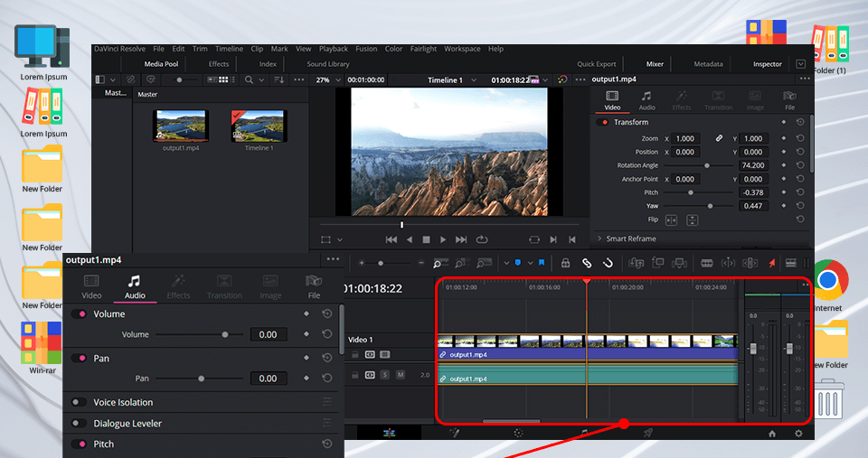Open the Fairlight page music note icon
Screen dimensions: 868x458
click(x=583, y=433)
